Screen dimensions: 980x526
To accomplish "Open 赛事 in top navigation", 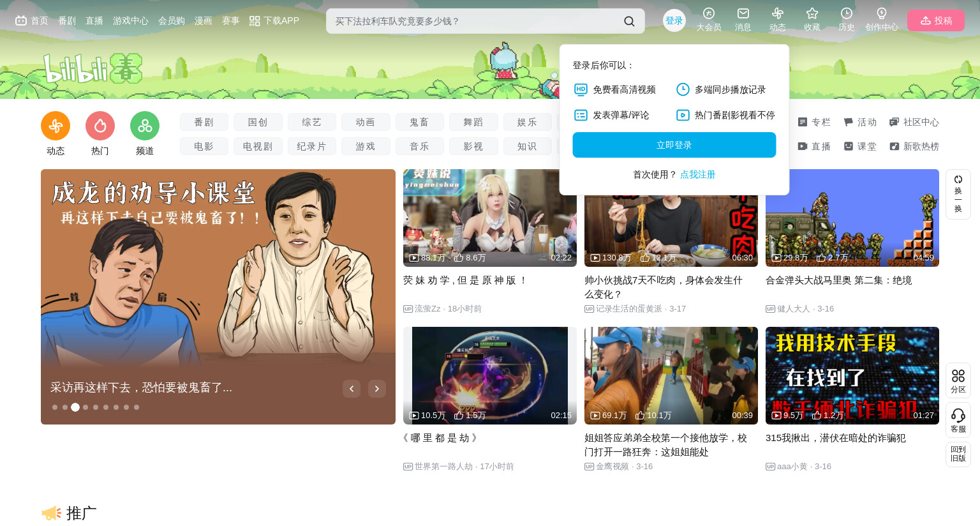I will point(231,20).
